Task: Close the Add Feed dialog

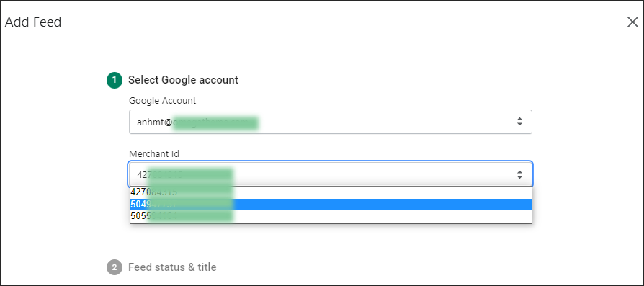Action: [632, 22]
